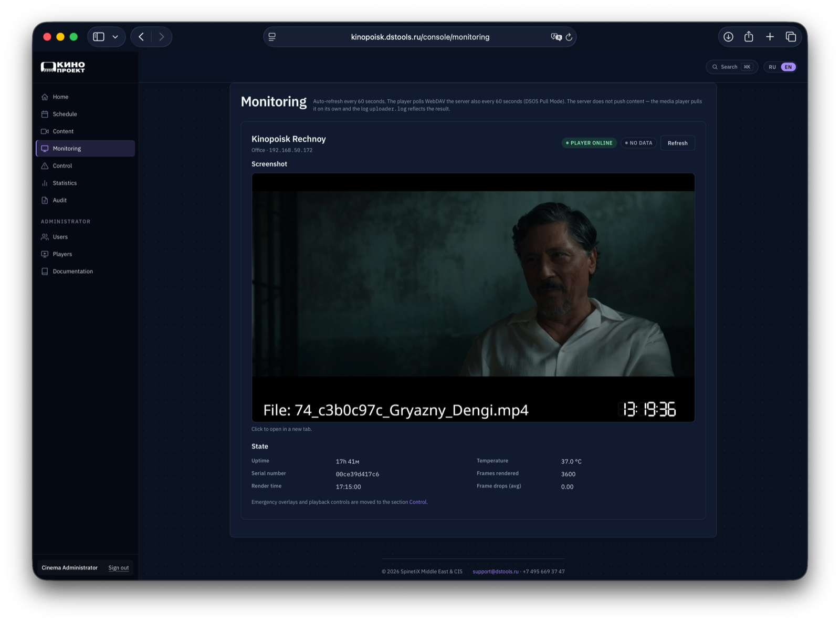Click the Users people icon

tap(45, 237)
